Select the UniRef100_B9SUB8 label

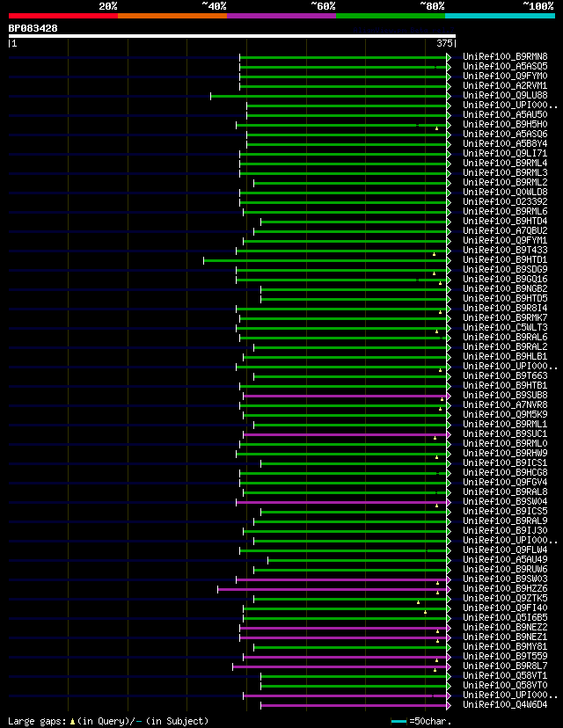[x=505, y=395]
